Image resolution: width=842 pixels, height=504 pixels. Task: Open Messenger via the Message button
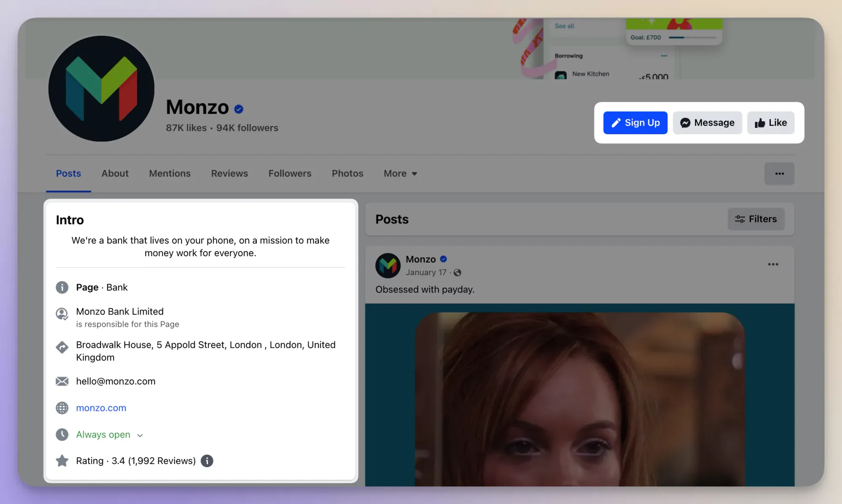(x=707, y=123)
